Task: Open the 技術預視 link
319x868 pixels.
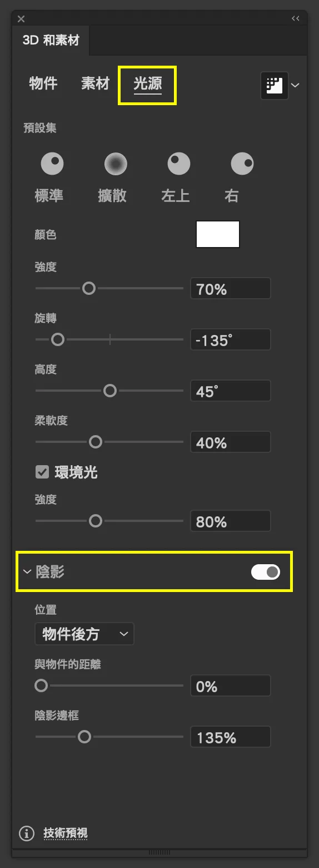Action: coord(66,833)
